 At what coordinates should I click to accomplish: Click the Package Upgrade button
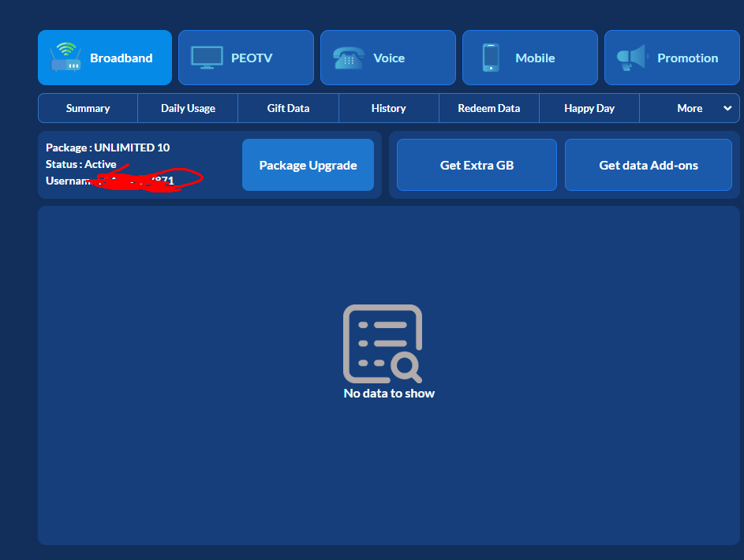(x=308, y=165)
